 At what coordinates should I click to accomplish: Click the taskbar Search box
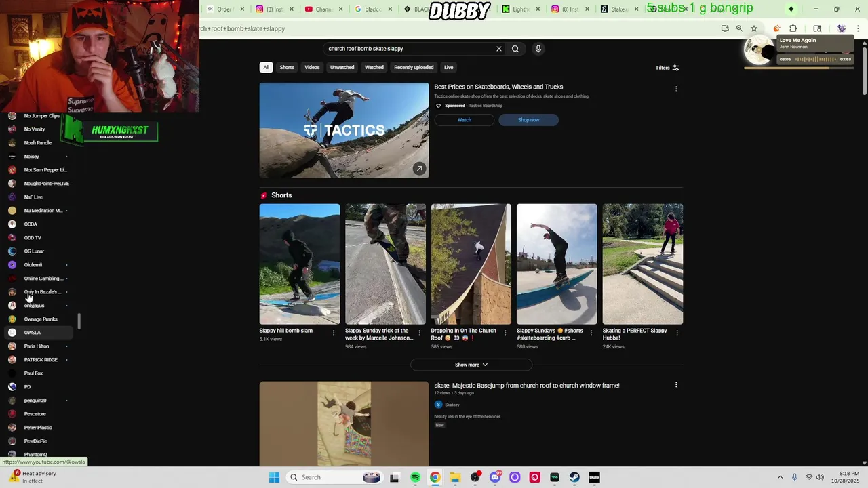click(334, 477)
